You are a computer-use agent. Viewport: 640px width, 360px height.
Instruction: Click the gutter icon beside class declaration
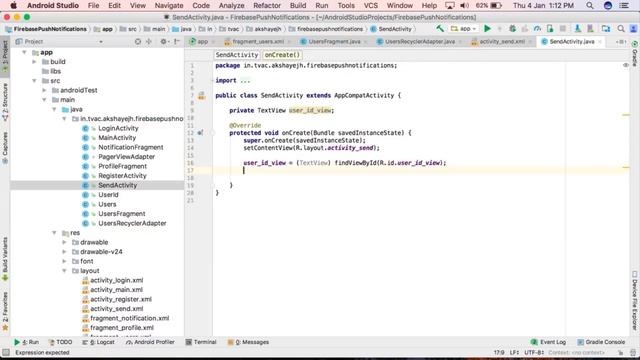201,96
